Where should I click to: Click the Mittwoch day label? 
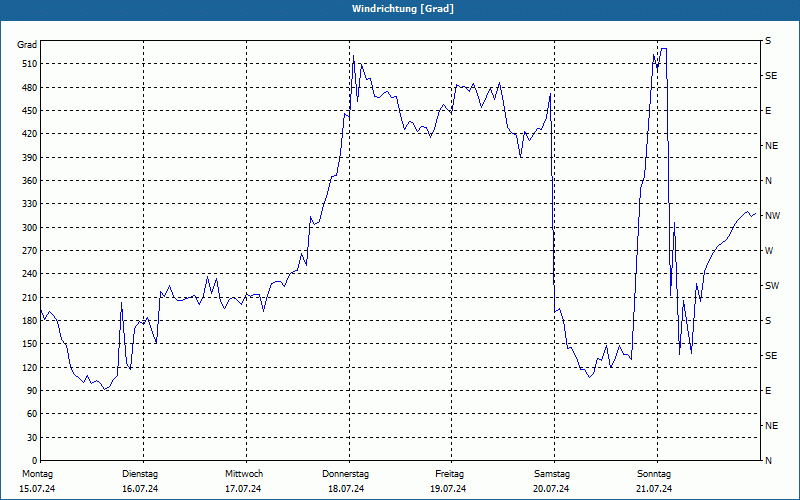click(x=244, y=474)
